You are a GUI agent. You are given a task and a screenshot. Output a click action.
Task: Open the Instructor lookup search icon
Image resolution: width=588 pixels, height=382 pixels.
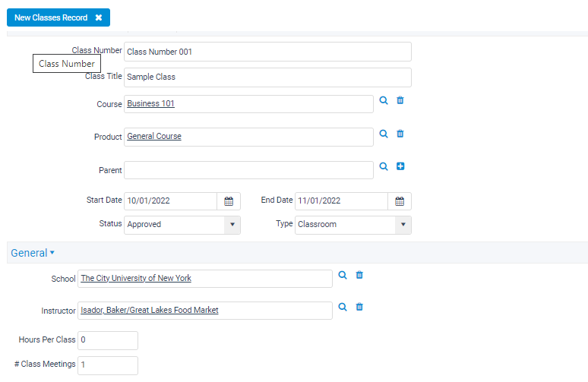(343, 307)
